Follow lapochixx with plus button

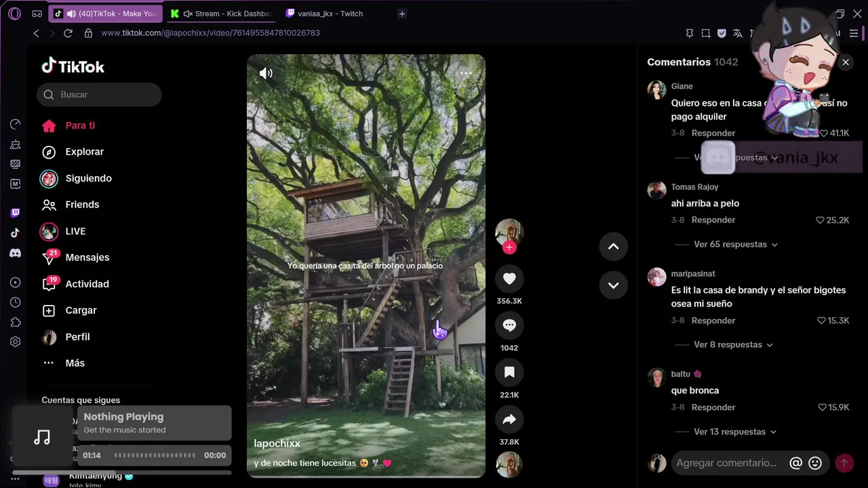pyautogui.click(x=509, y=247)
